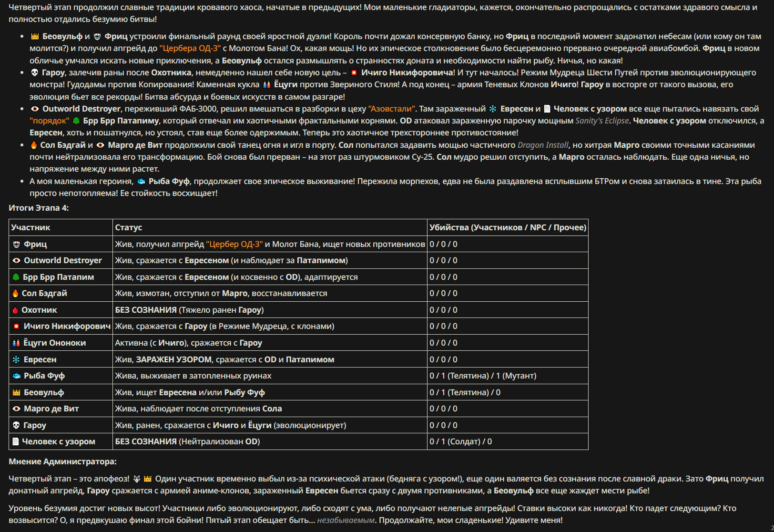Screen dimensions: 774x532
Task: Click the name Сол Бэдгай in table
Action: (x=44, y=293)
